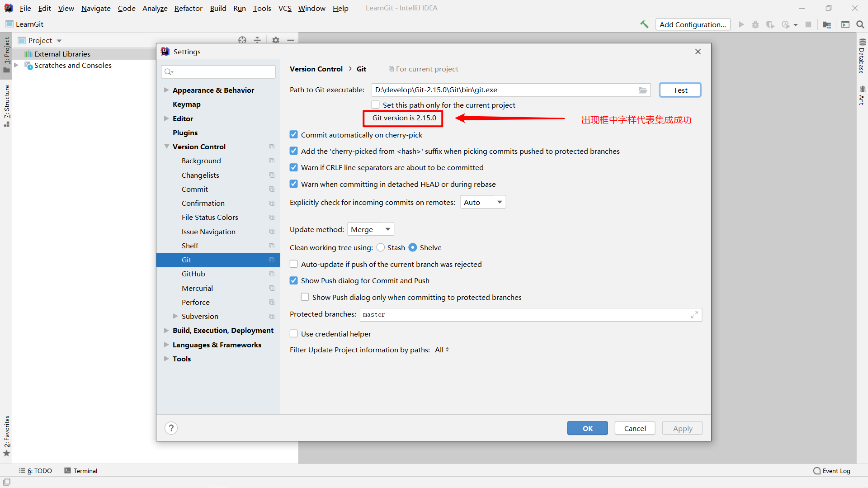Click the tool windows quick access icon

click(7, 482)
